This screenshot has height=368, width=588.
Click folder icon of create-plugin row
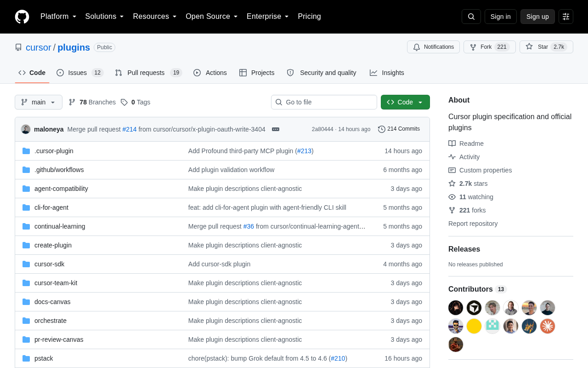pos(26,245)
